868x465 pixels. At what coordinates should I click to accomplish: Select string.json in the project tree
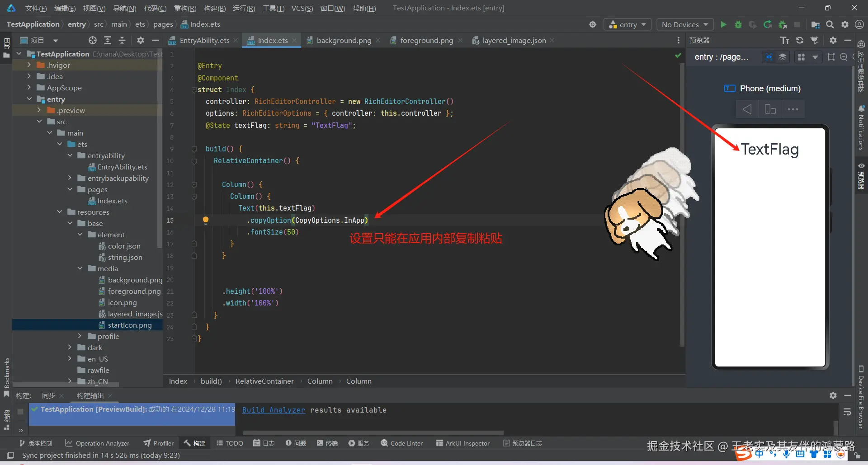pyautogui.click(x=125, y=257)
